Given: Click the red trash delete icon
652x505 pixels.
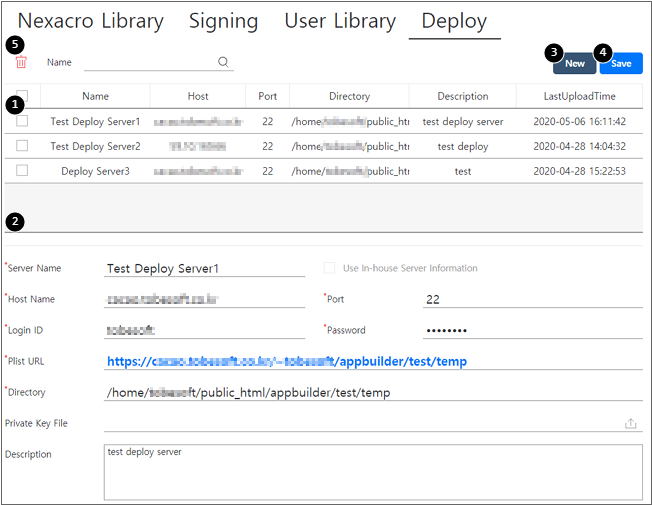Looking at the screenshot, I should 21,62.
